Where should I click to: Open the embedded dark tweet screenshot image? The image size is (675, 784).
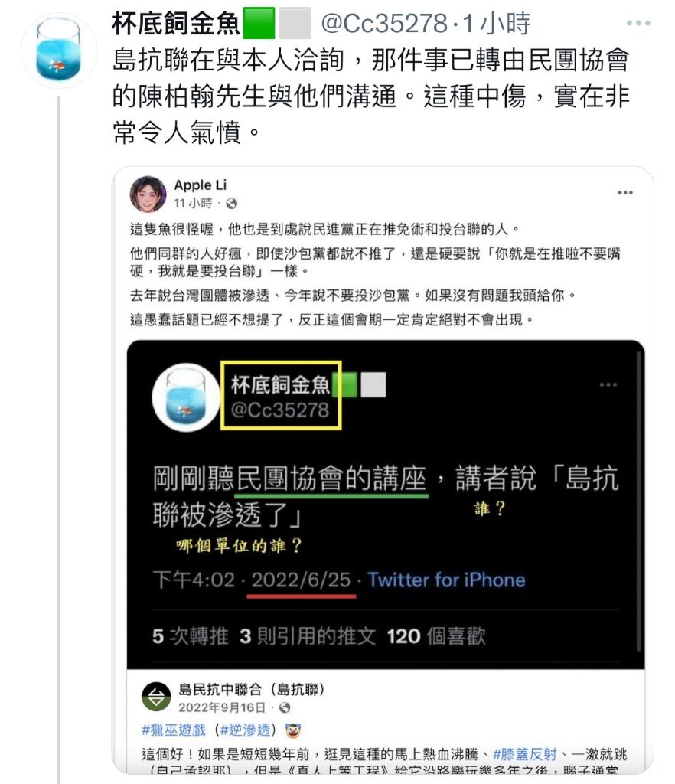(x=386, y=505)
